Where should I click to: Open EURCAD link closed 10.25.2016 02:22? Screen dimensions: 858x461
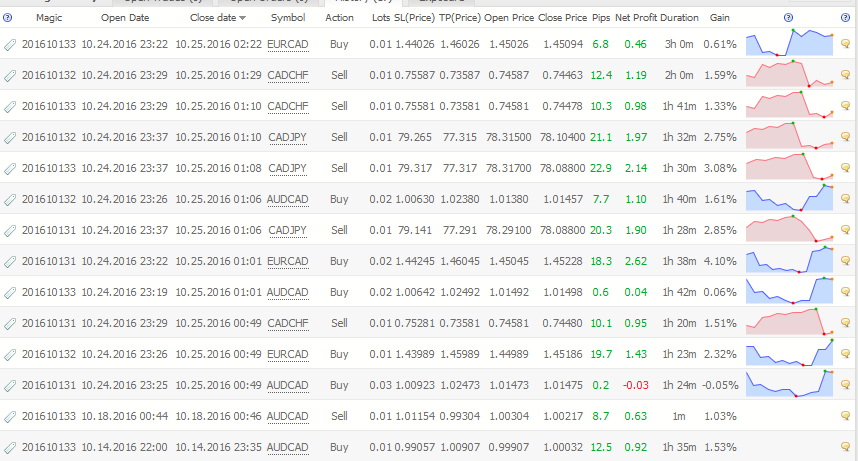click(288, 44)
